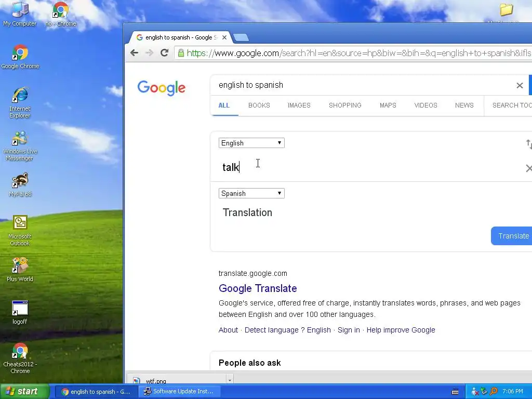
Task: Expand the Spanish target language dropdown
Action: (x=251, y=193)
